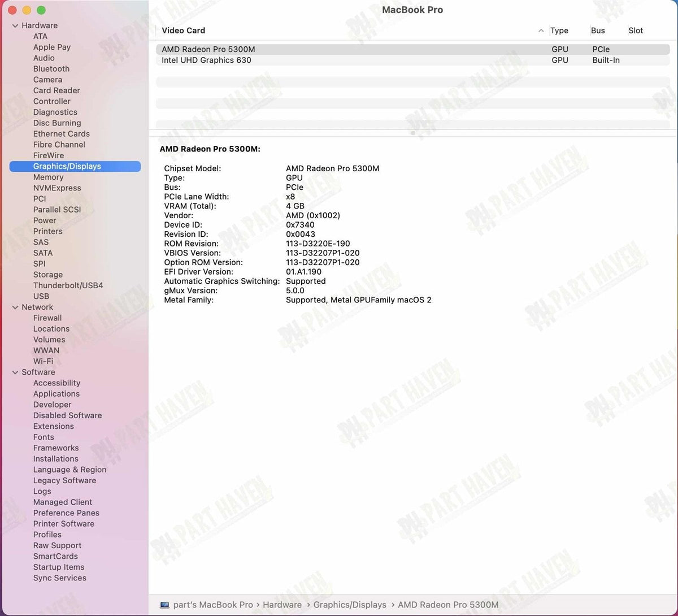This screenshot has width=678, height=616.
Task: Open ATA in the sidebar
Action: (x=40, y=36)
